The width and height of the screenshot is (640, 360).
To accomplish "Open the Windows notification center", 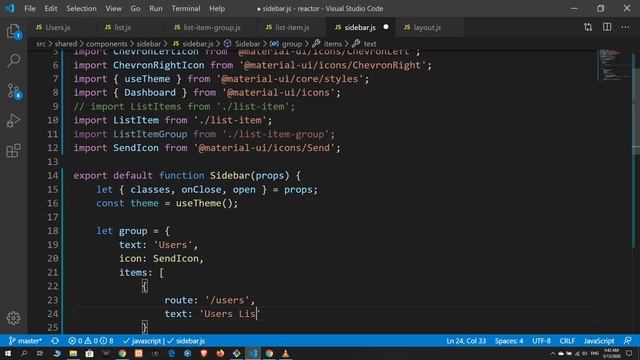I will 629,353.
